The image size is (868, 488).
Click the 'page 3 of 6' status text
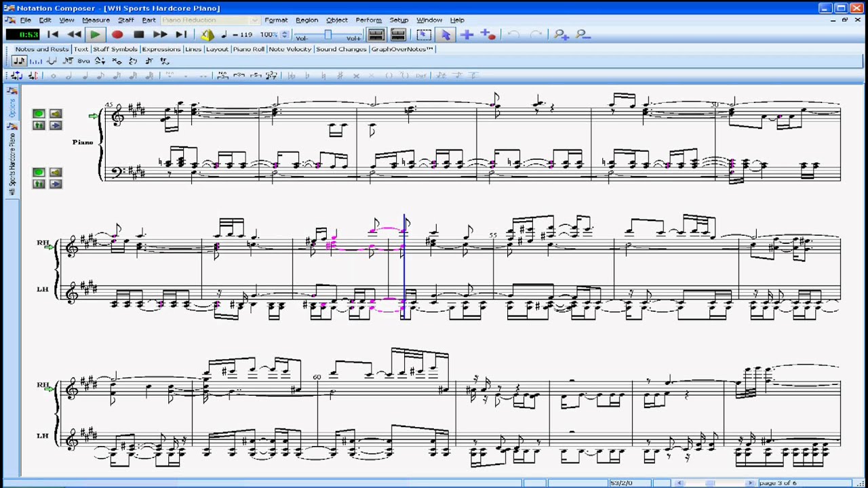[x=778, y=483]
